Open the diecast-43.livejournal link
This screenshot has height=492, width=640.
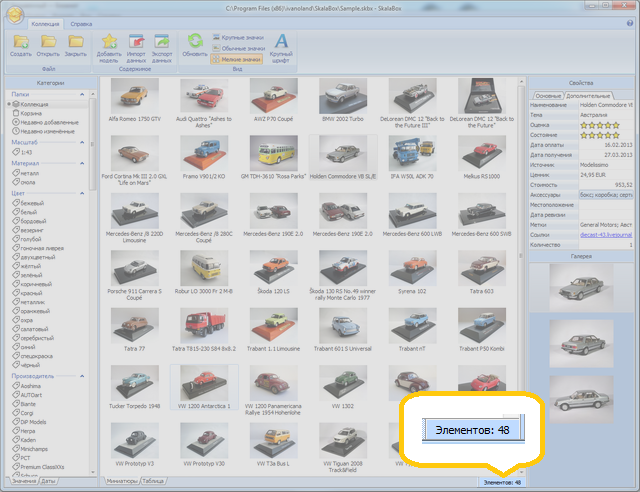click(606, 235)
